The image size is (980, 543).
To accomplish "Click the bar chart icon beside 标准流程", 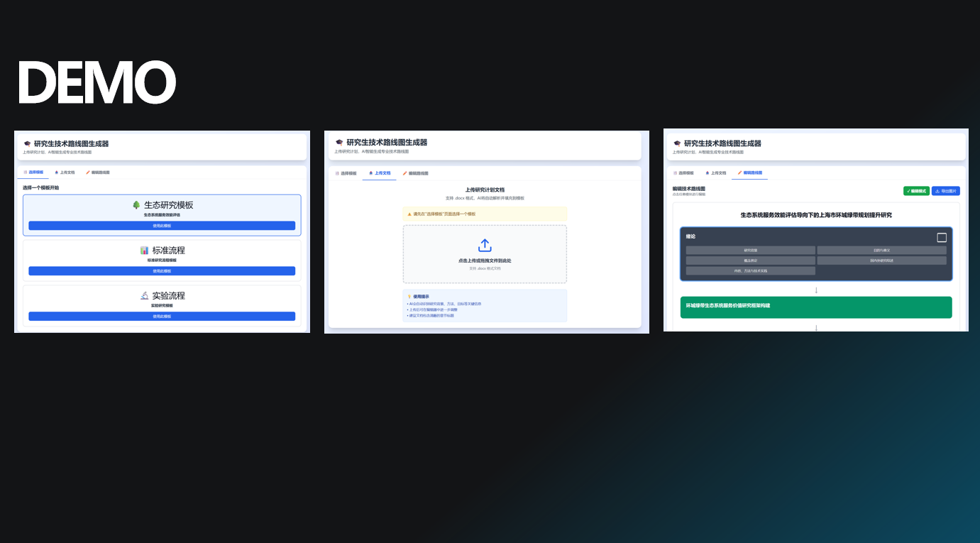I will 144,251.
